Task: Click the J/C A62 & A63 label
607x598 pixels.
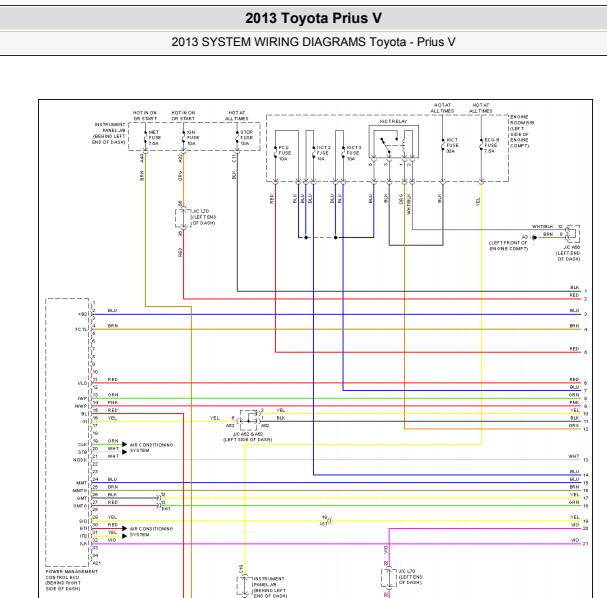Action: 248,437
